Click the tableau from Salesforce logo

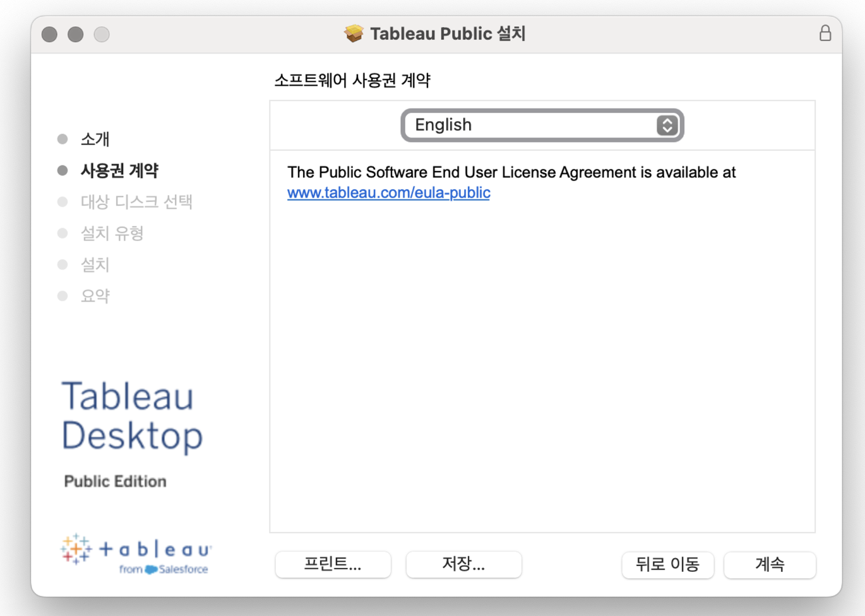[136, 554]
